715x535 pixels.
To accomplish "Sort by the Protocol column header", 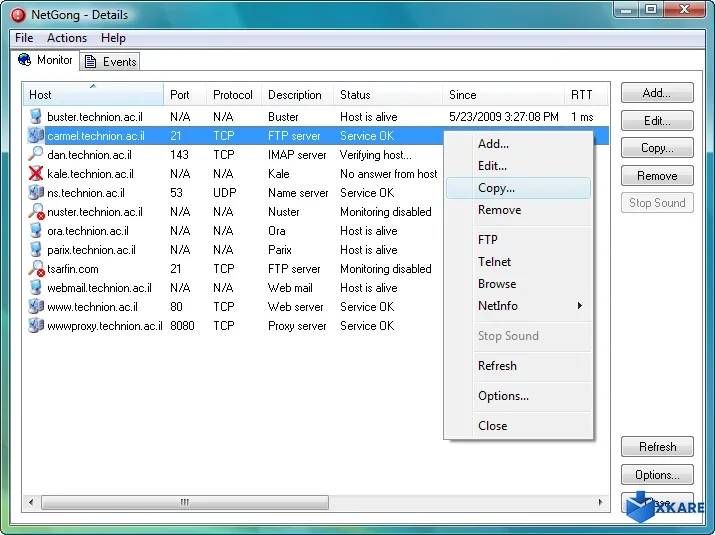I will pyautogui.click(x=234, y=94).
